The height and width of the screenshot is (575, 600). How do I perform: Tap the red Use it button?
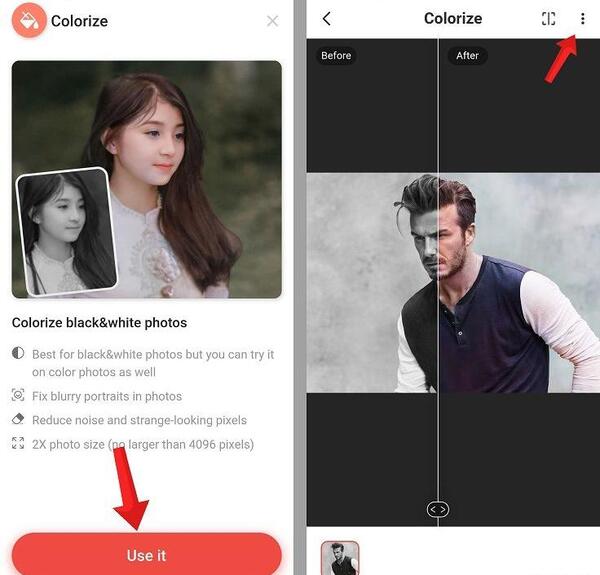147,554
